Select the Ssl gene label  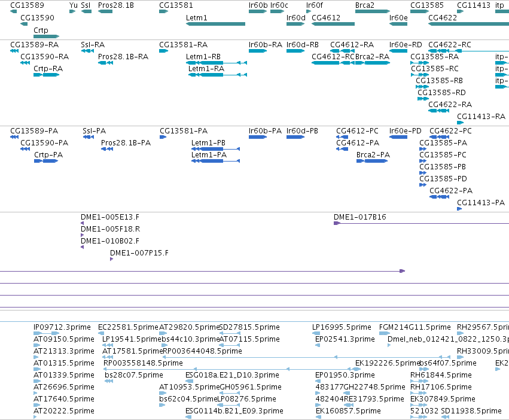86,5
